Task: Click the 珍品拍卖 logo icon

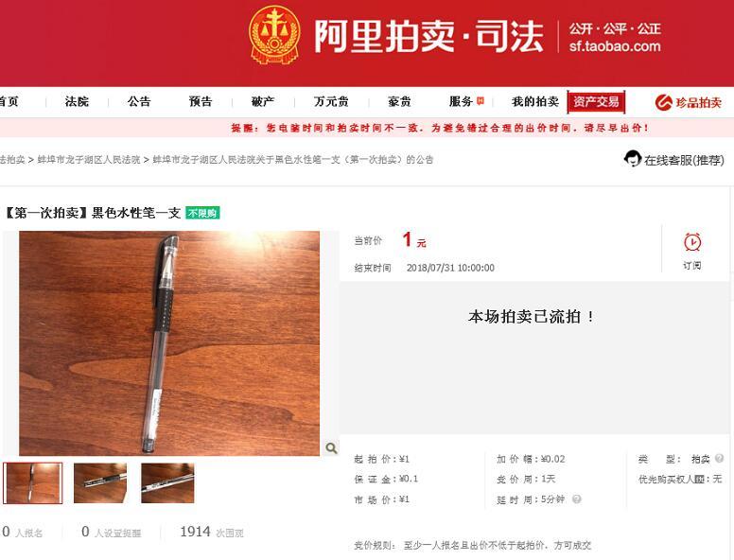Action: pyautogui.click(x=664, y=102)
